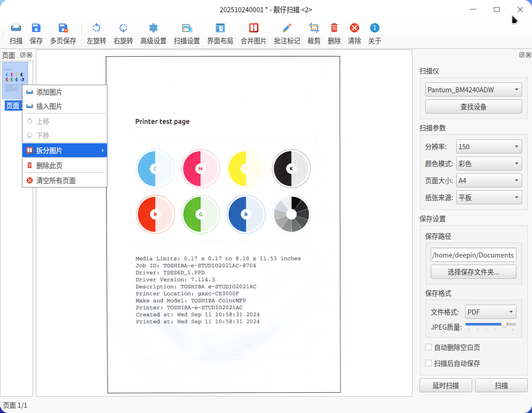Rotate the page with 左旋转
Screen dimensions: 532x413
point(97,34)
